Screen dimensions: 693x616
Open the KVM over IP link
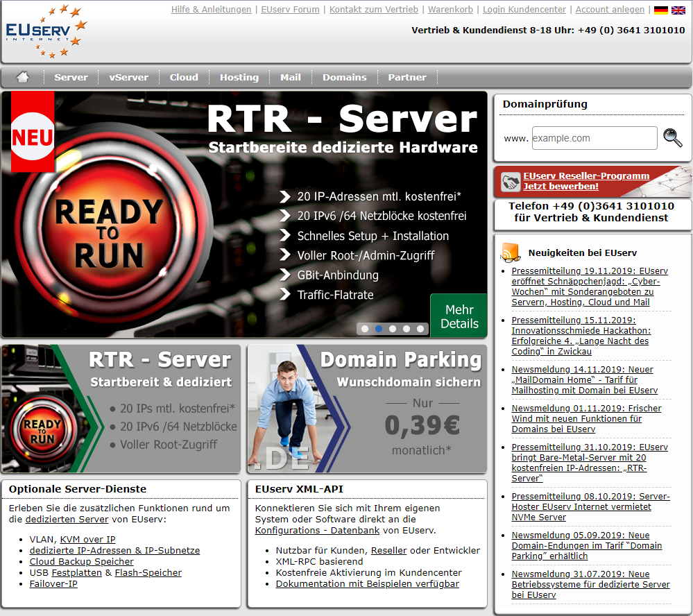click(87, 539)
